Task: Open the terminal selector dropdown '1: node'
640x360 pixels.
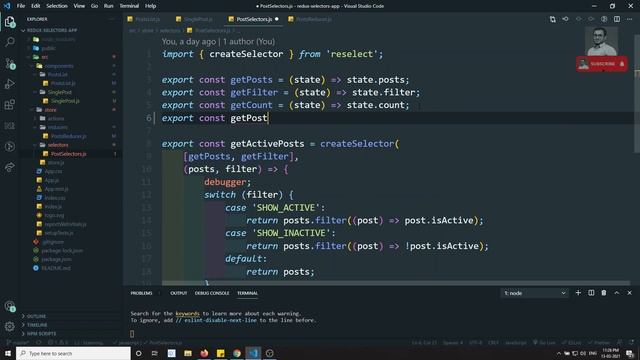Action: 534,293
